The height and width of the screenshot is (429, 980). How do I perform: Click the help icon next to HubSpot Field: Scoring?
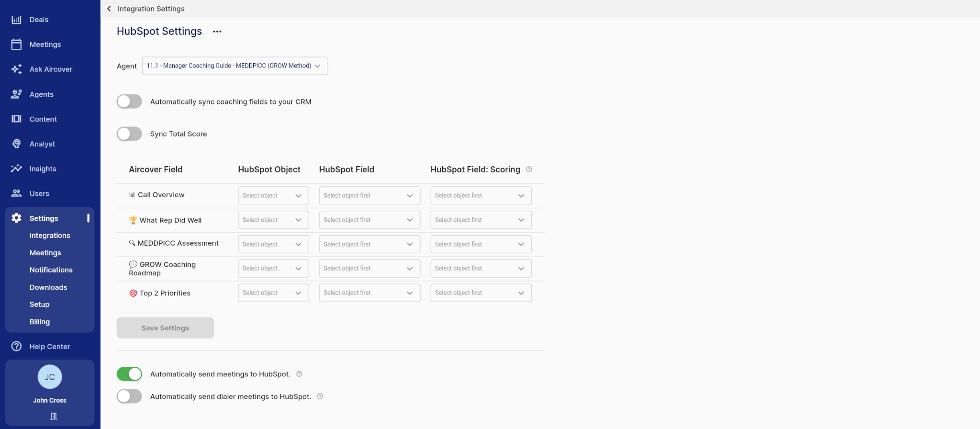(529, 169)
